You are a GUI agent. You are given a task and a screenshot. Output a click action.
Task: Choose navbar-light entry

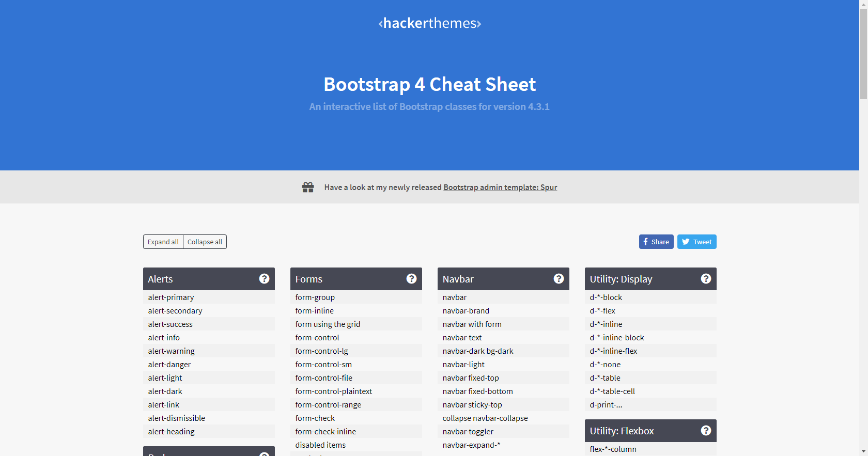click(503, 364)
